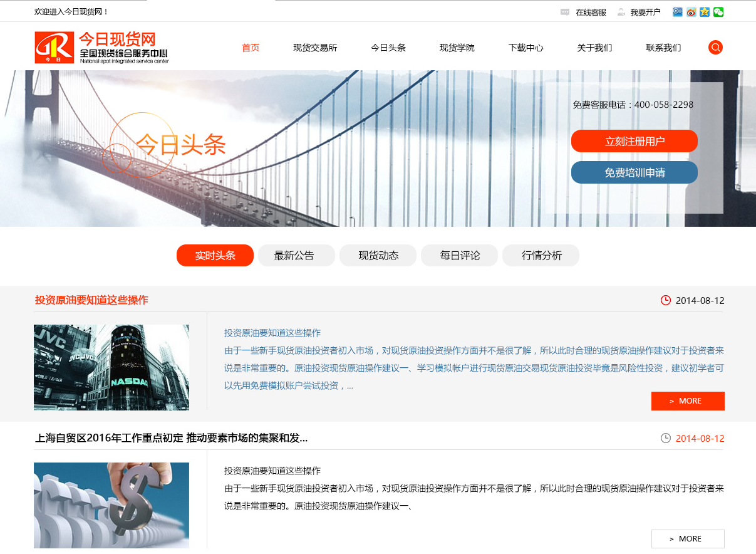Switch on the 每日评论 filter
Viewport: 756px width, 554px height.
click(x=459, y=255)
